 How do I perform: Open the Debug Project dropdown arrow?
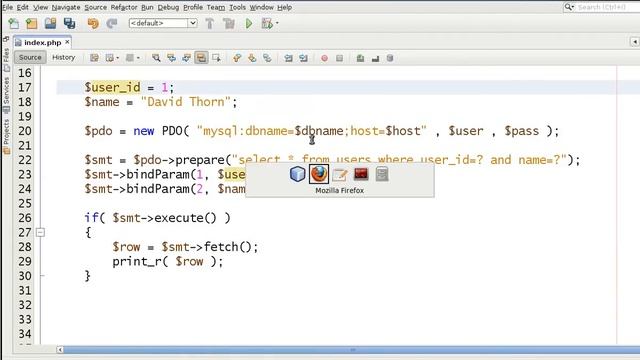[277, 23]
